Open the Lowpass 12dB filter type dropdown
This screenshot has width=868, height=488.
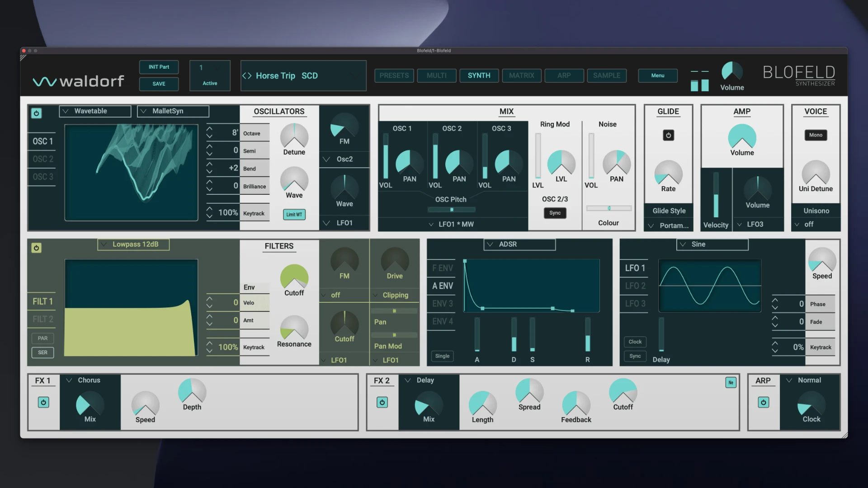(133, 244)
